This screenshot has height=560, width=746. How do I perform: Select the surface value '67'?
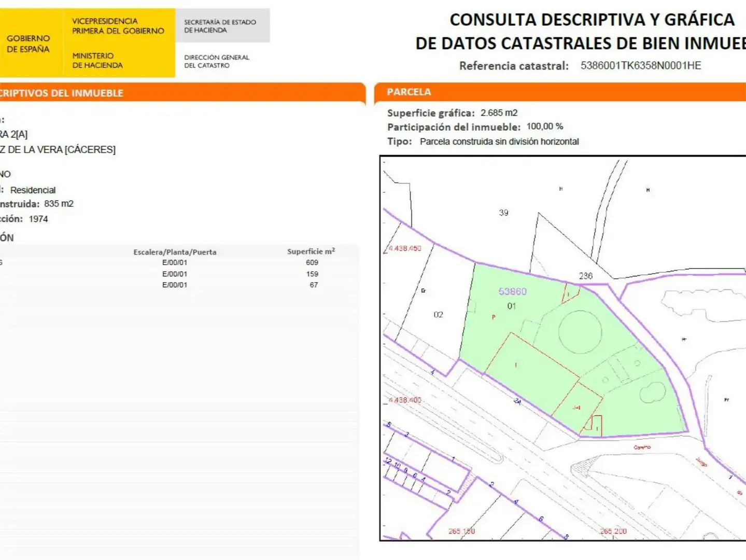(314, 285)
